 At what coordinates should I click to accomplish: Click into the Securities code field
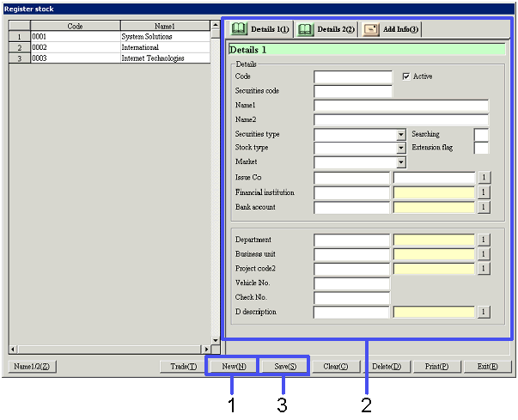pyautogui.click(x=352, y=91)
